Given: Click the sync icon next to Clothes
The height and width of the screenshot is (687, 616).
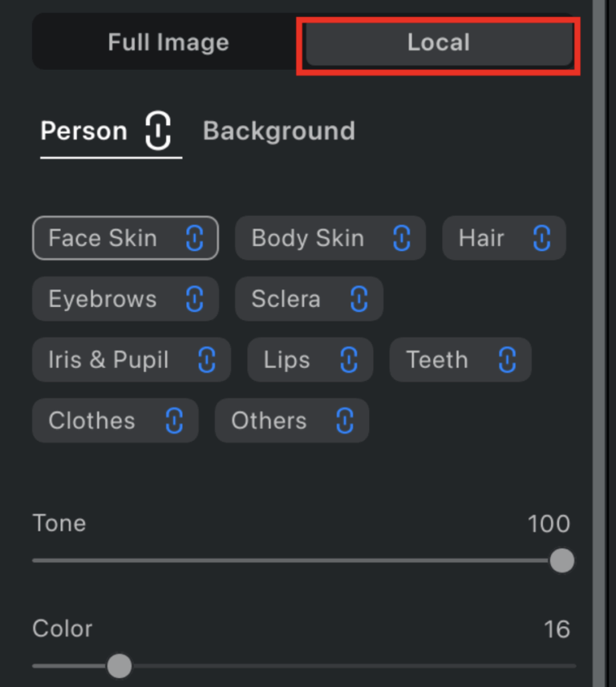Looking at the screenshot, I should coord(174,420).
